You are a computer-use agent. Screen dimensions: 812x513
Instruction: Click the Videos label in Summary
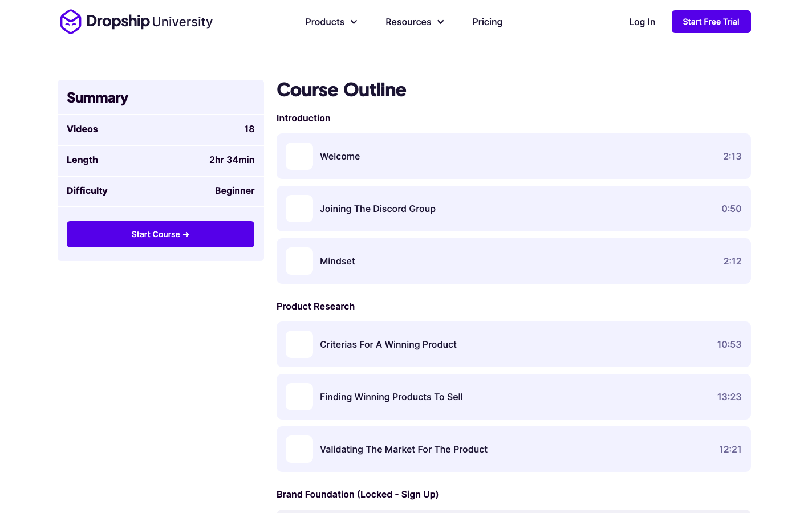pos(82,129)
